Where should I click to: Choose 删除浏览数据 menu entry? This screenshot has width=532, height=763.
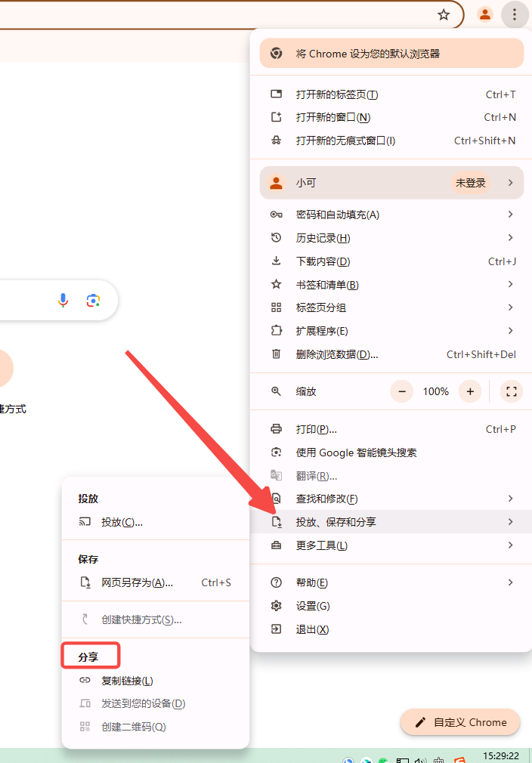391,354
